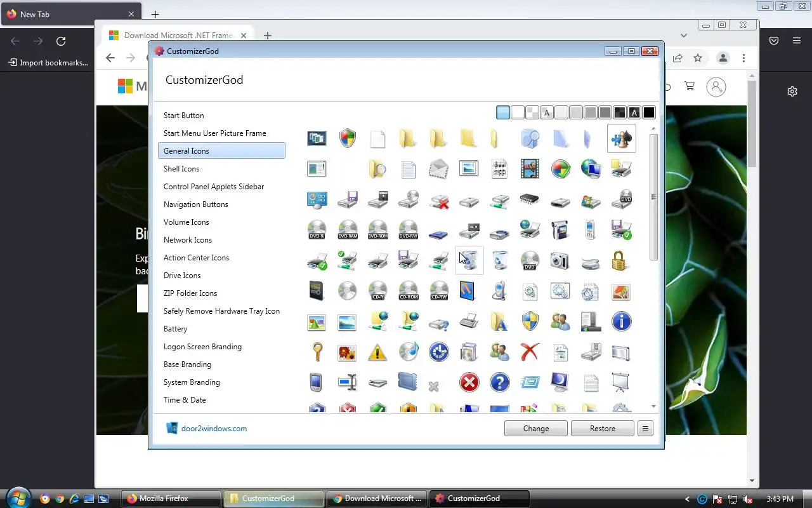Select the empty recycle bin icon
The image size is (812, 508).
(x=499, y=260)
